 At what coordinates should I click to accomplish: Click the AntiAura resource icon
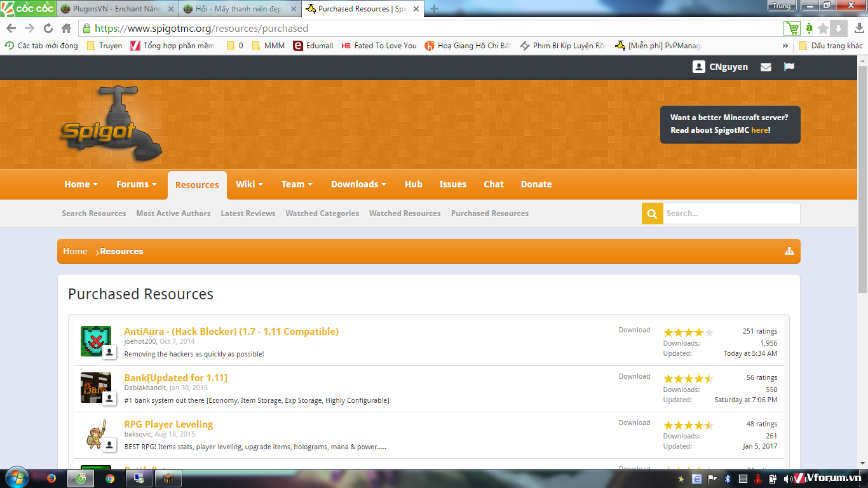point(96,341)
